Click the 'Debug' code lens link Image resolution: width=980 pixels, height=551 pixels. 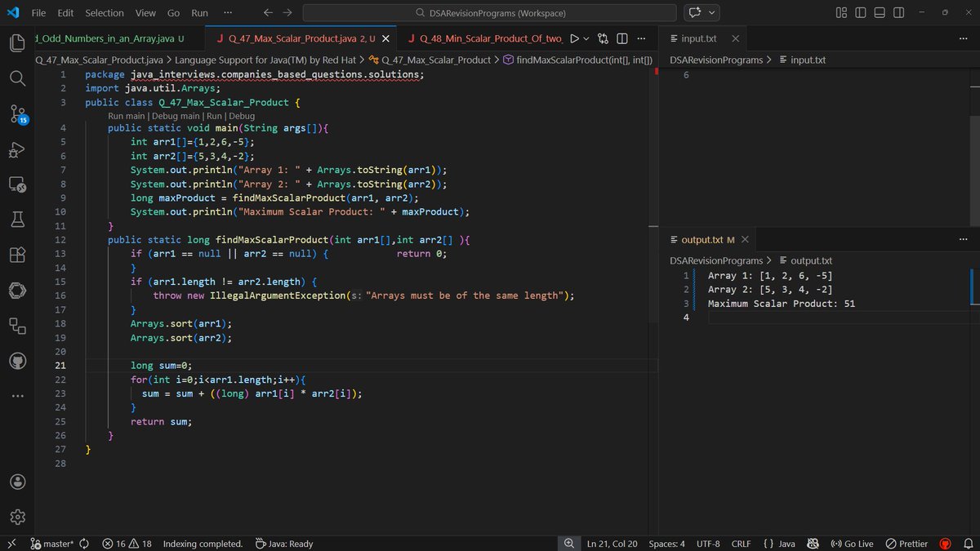[243, 116]
